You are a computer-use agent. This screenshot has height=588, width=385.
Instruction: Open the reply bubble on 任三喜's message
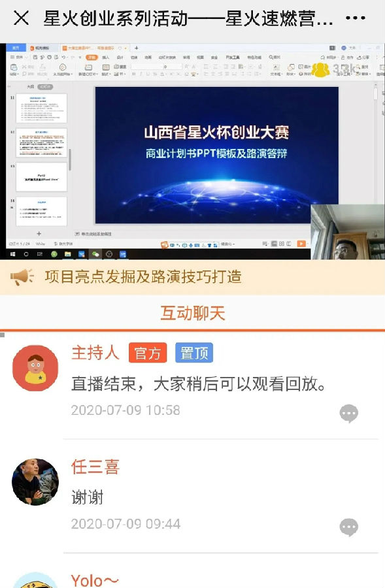pos(348,527)
